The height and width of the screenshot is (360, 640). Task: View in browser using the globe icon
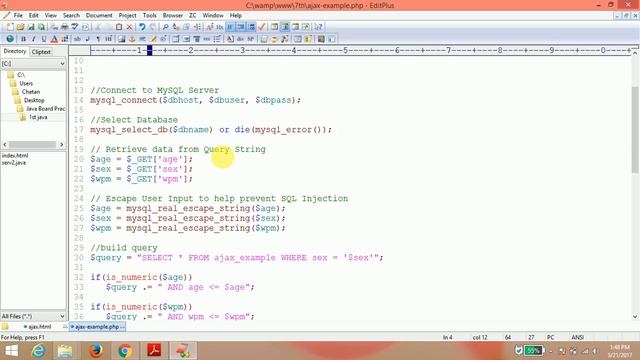click(10, 39)
